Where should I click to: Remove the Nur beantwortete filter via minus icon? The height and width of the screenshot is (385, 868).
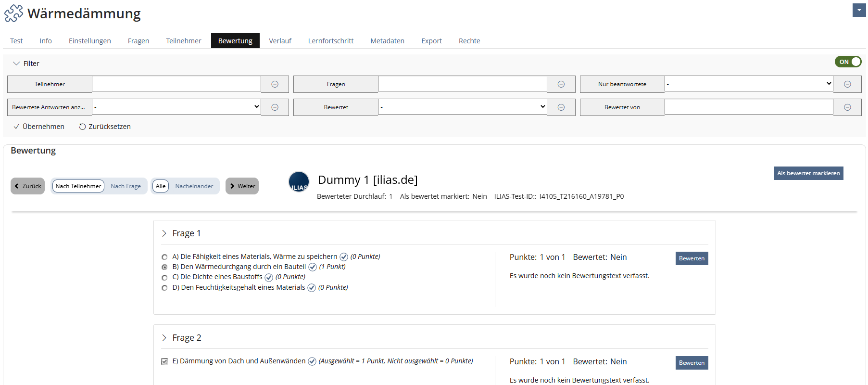[847, 84]
